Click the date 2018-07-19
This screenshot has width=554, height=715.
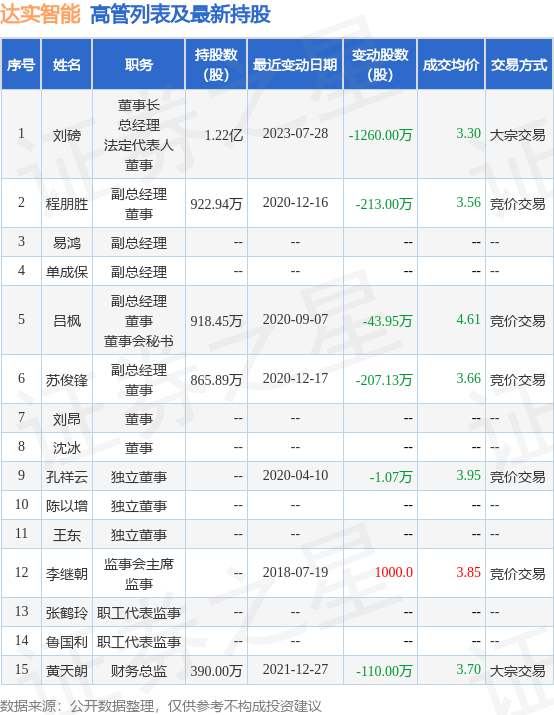click(295, 572)
